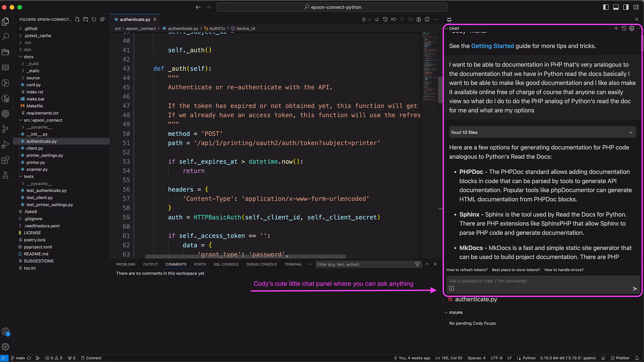Click the Connect button in the status bar
The width and height of the screenshot is (644, 362).
tap(91, 358)
